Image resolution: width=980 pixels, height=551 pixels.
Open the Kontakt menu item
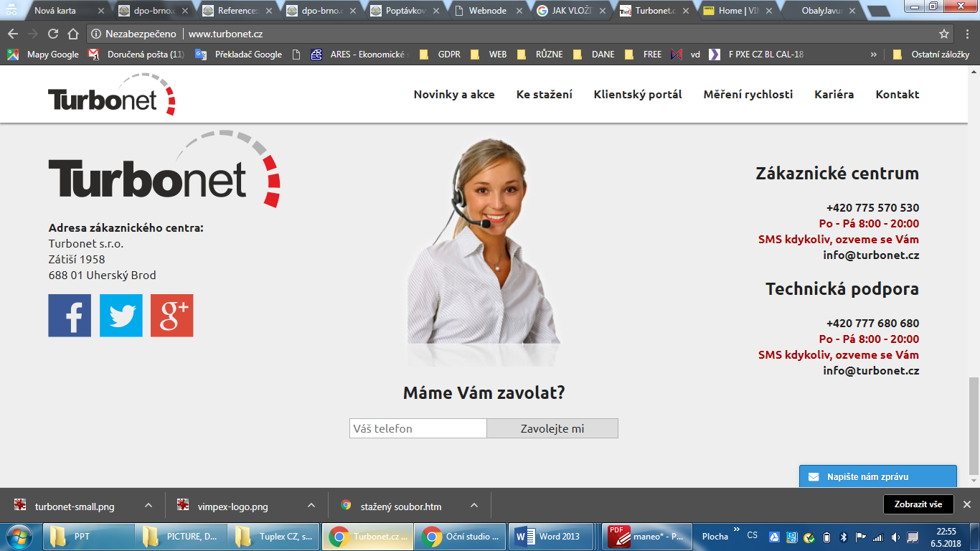coord(897,95)
